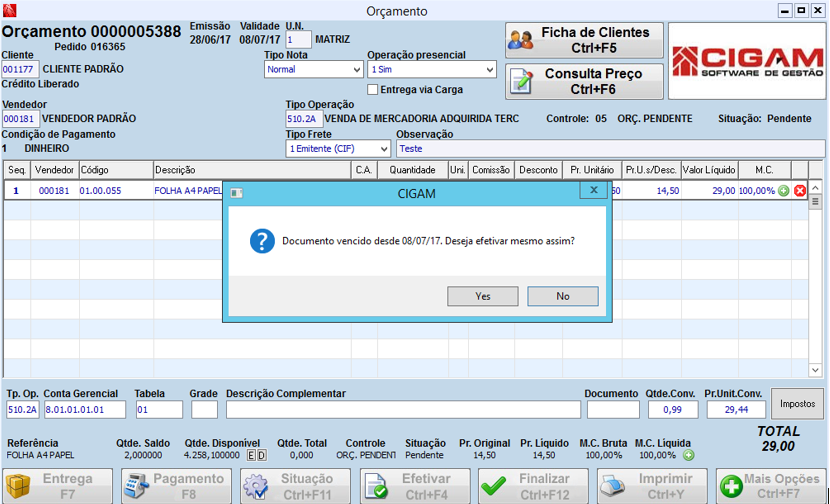This screenshot has height=504, width=830.
Task: Click Yes in the CIGAM dialog
Action: tap(482, 296)
